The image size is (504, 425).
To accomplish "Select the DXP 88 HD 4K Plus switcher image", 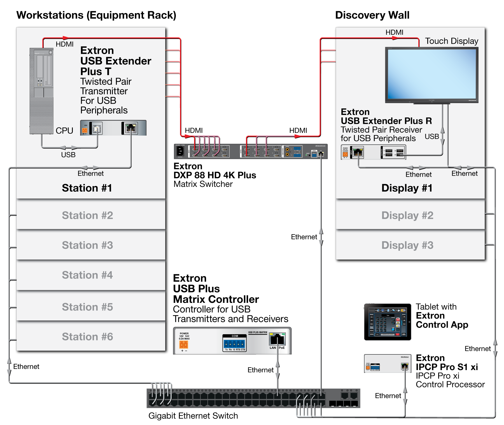I will 251,152.
